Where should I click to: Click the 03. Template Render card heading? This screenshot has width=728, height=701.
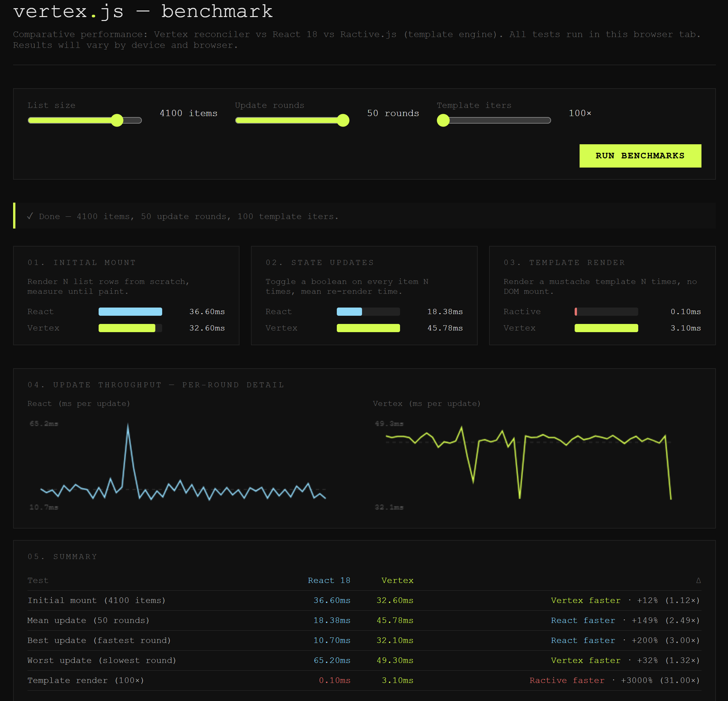tap(564, 262)
